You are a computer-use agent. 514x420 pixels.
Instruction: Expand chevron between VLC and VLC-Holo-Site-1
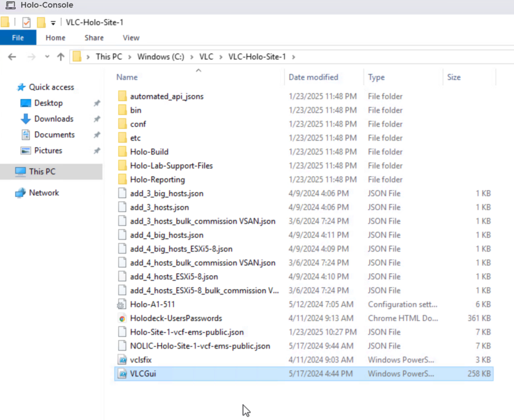pos(221,57)
